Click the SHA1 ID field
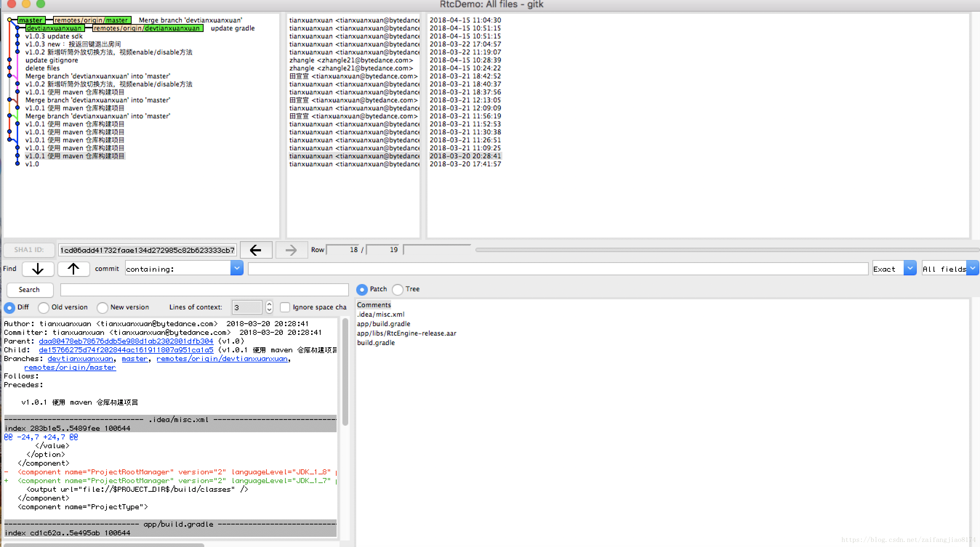 point(147,250)
